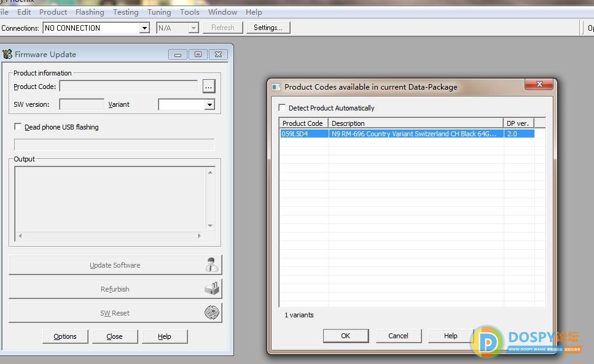Sort by Description column header

point(416,123)
